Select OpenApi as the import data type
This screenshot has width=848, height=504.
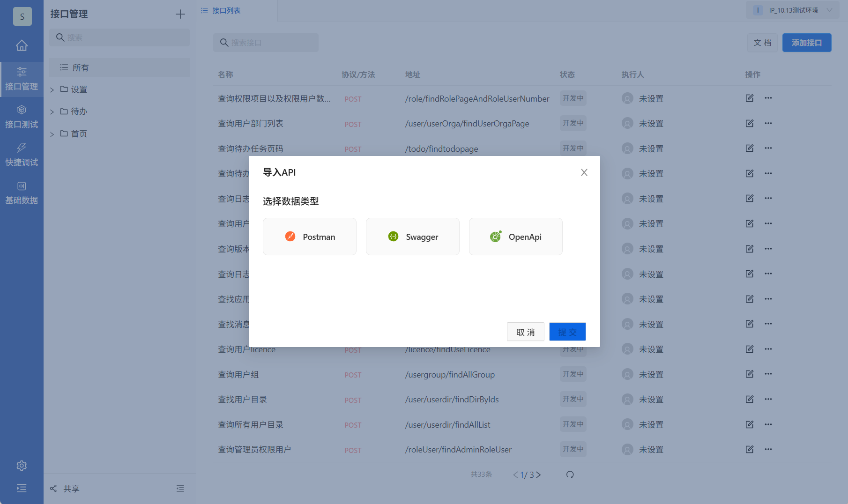(x=515, y=237)
